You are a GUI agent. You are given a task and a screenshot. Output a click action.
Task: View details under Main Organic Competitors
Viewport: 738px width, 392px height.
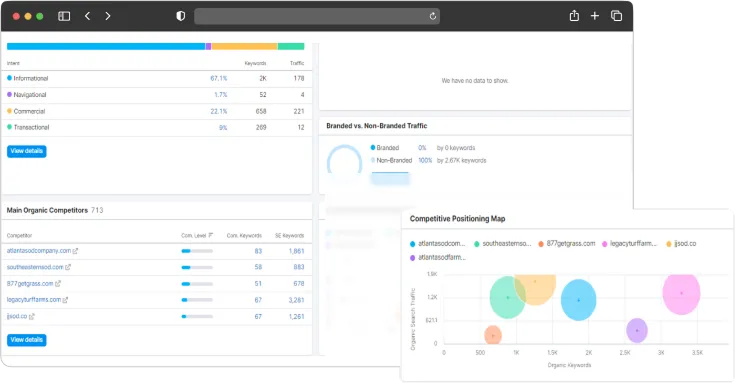click(27, 340)
